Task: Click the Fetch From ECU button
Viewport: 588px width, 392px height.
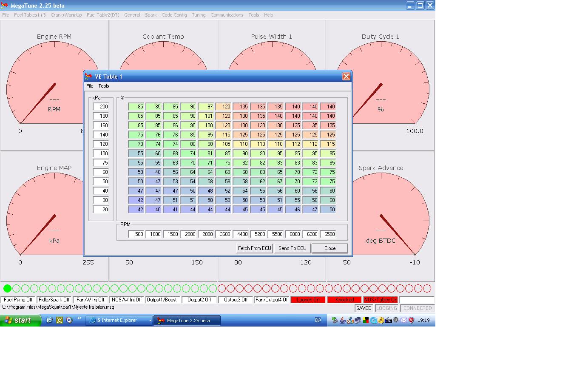Action: [254, 248]
